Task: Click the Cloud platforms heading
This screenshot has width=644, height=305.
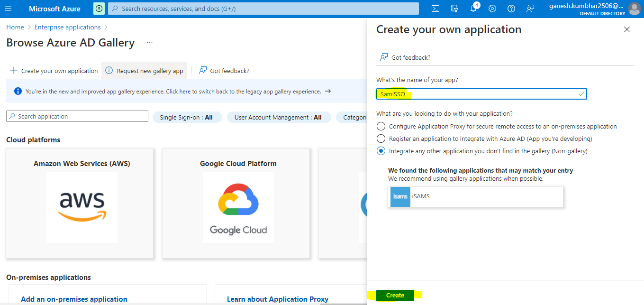Action: 33,140
